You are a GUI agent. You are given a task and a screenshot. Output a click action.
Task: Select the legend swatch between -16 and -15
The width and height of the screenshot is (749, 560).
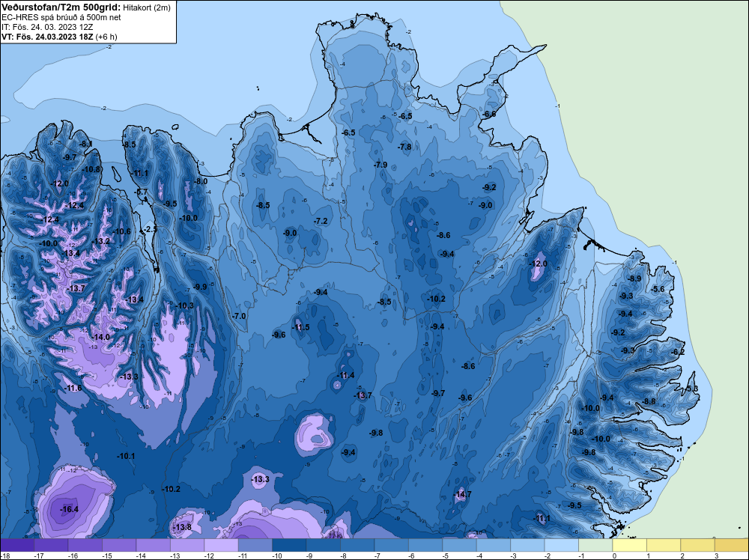[85, 545]
